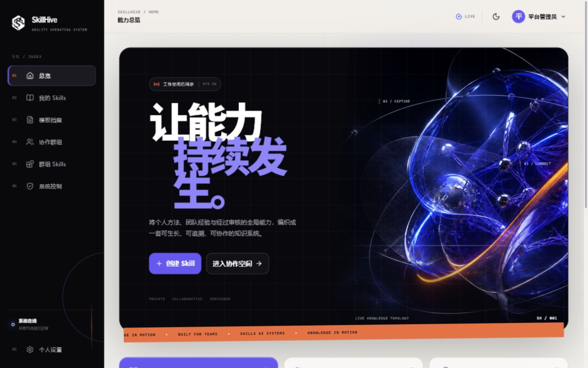Click the HOME breadcrumb
Screen dimensions: 588x368
click(154, 12)
